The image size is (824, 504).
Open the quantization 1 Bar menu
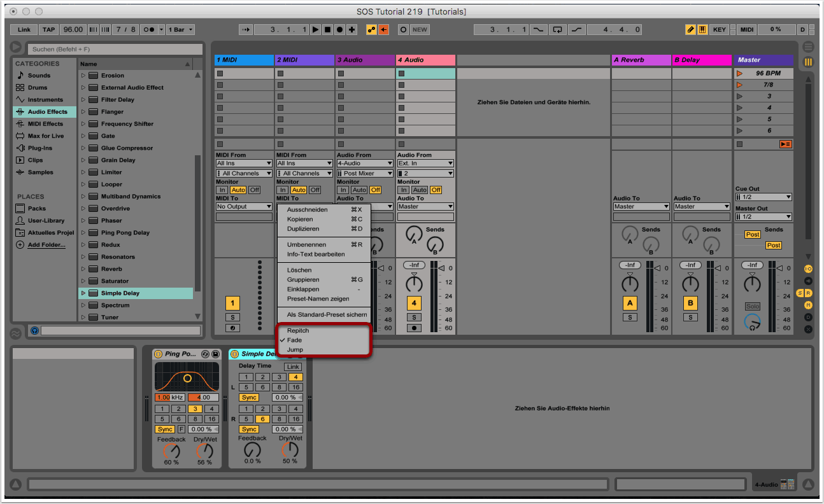point(181,29)
